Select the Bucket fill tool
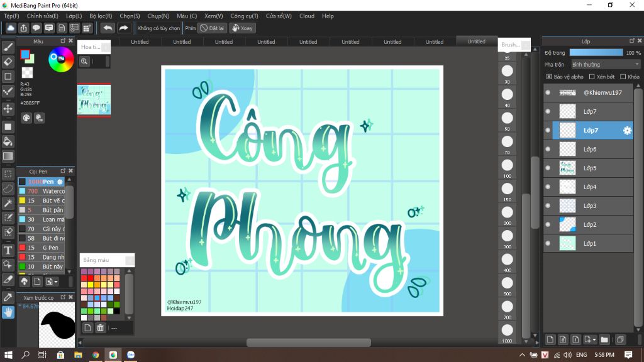644x362 pixels. coord(8,141)
